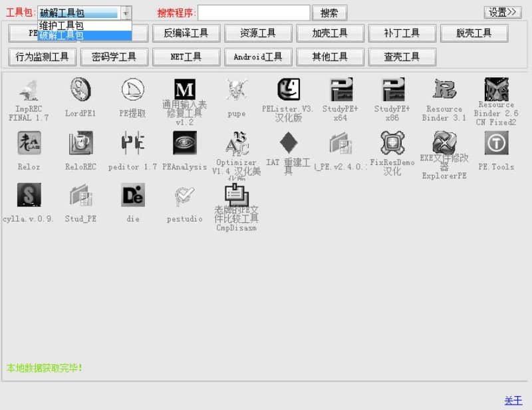The width and height of the screenshot is (532, 410).
Task: Open the ImpREC FINAL 1.7 tool icon
Action: pos(29,91)
